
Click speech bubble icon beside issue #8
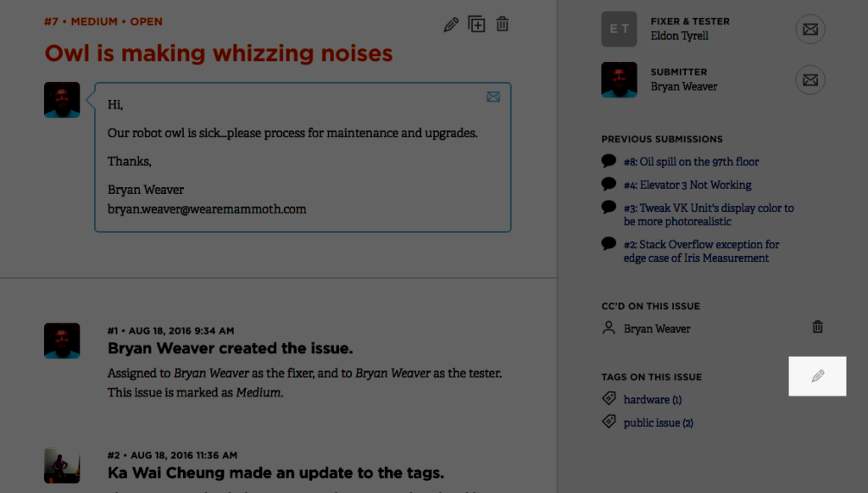tap(609, 161)
